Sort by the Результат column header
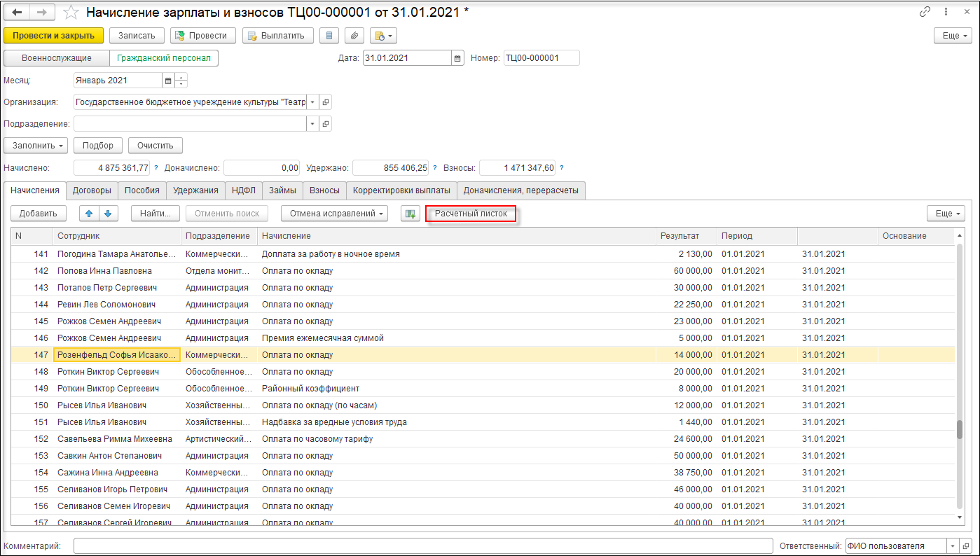Screen dimensions: 980x556 click(x=686, y=236)
